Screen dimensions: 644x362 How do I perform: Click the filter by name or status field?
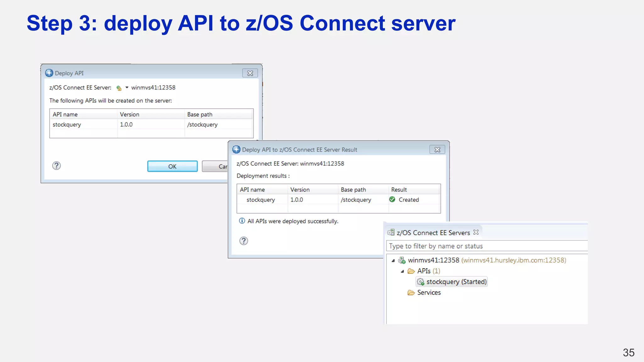click(x=487, y=246)
